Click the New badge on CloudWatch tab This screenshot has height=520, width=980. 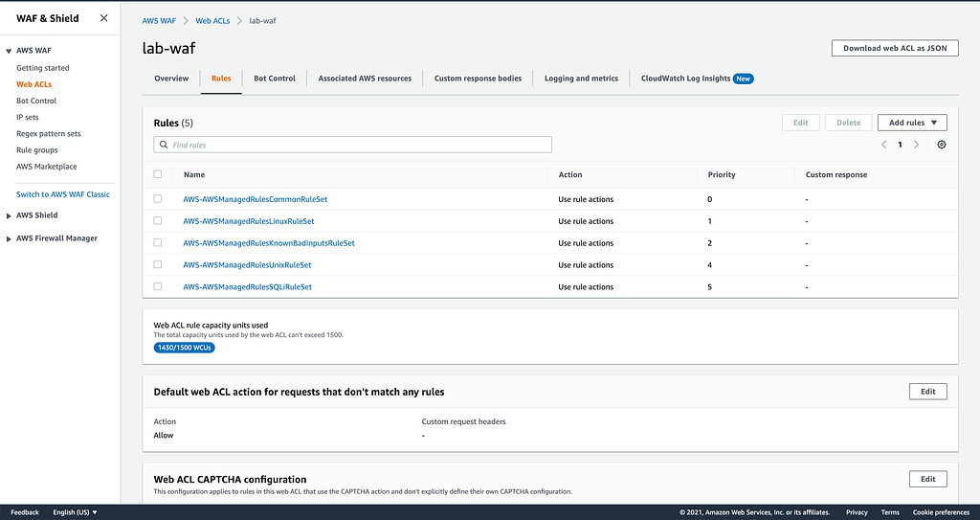pos(743,79)
